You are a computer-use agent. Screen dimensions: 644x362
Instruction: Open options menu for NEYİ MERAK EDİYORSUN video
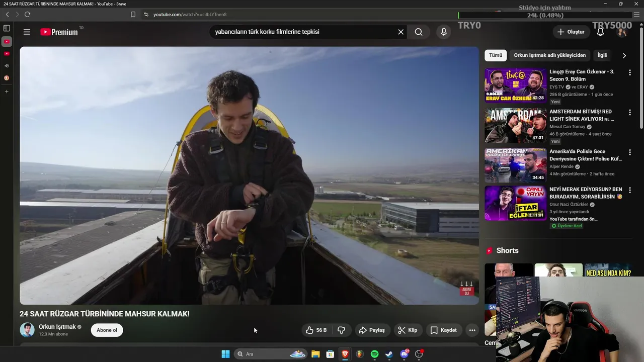coord(629,190)
